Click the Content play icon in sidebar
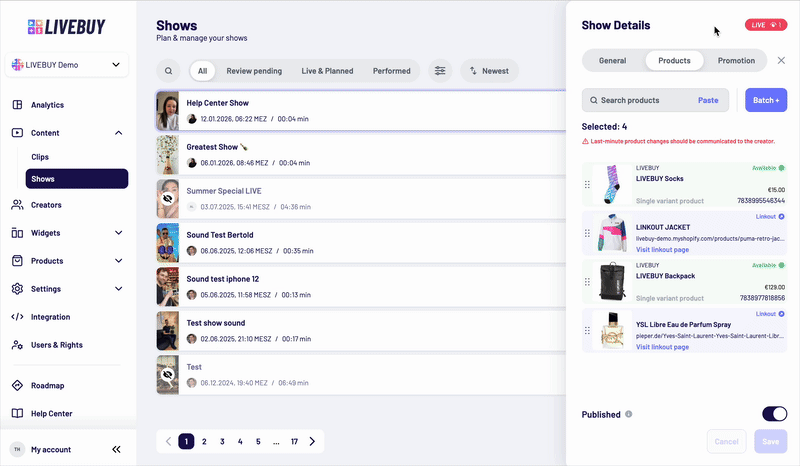This screenshot has height=466, width=800. 17,133
